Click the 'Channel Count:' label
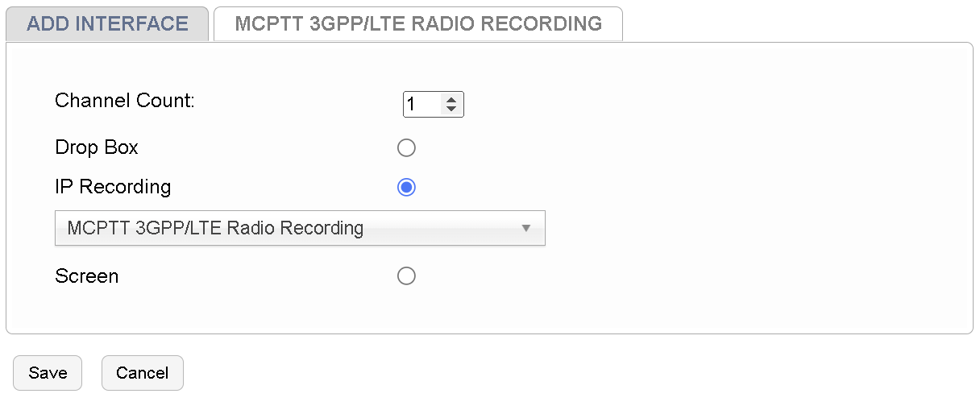This screenshot has width=980, height=406. pos(125,101)
